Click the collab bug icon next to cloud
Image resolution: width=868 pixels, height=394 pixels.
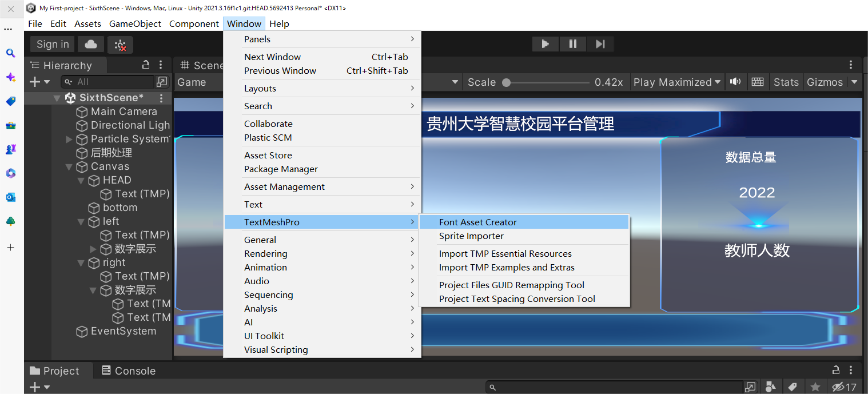click(x=120, y=45)
